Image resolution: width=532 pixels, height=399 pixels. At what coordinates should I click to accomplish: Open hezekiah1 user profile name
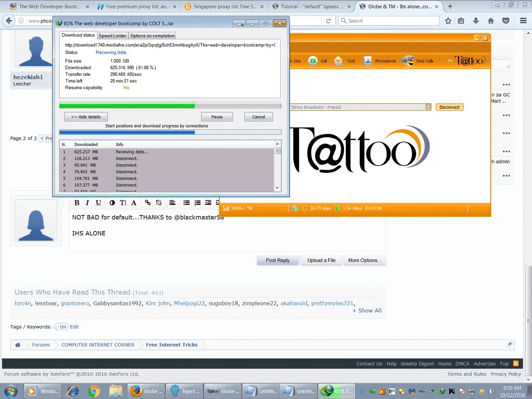point(28,77)
